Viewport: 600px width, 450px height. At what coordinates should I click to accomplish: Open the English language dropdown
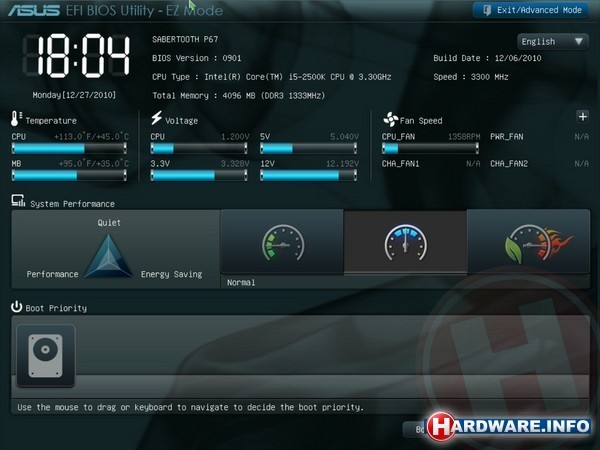pos(552,42)
